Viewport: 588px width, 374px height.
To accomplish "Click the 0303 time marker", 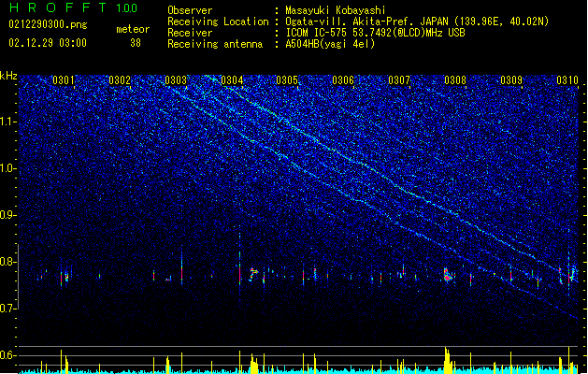I will pos(176,80).
